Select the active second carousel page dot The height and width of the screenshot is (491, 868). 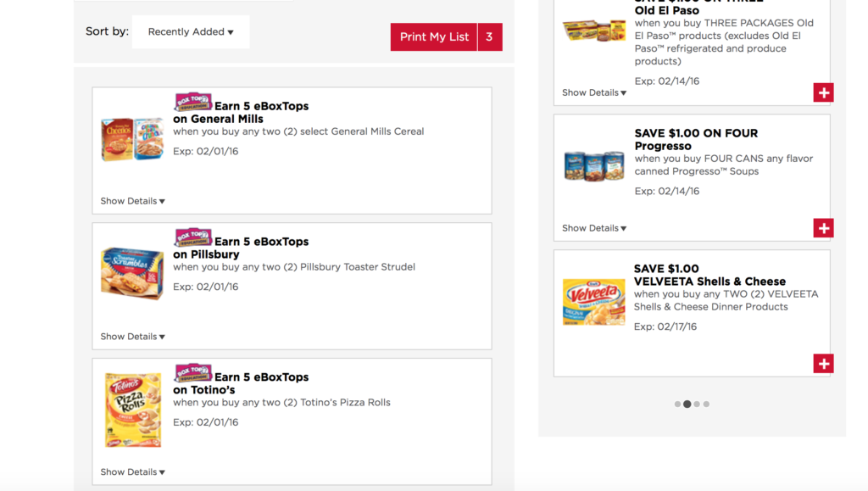click(687, 405)
